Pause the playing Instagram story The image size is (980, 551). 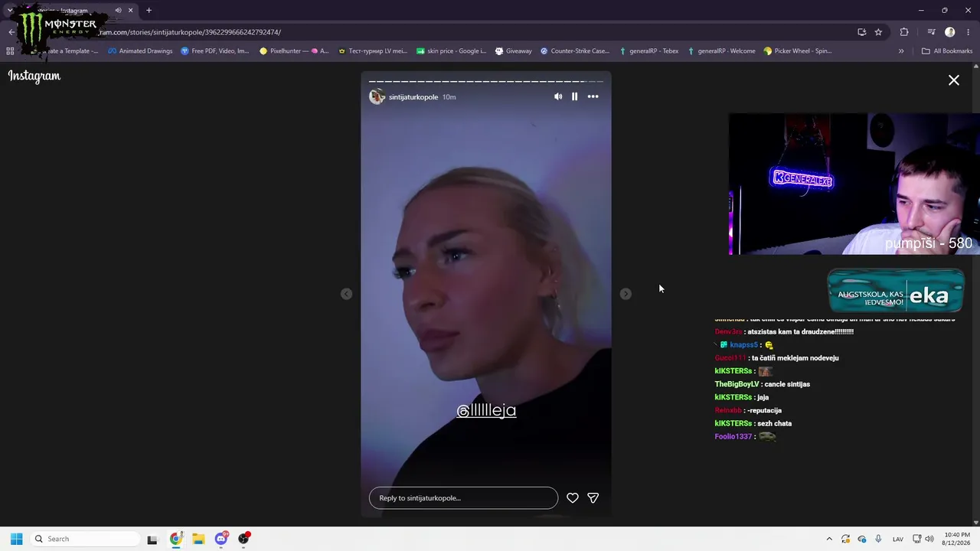click(574, 96)
